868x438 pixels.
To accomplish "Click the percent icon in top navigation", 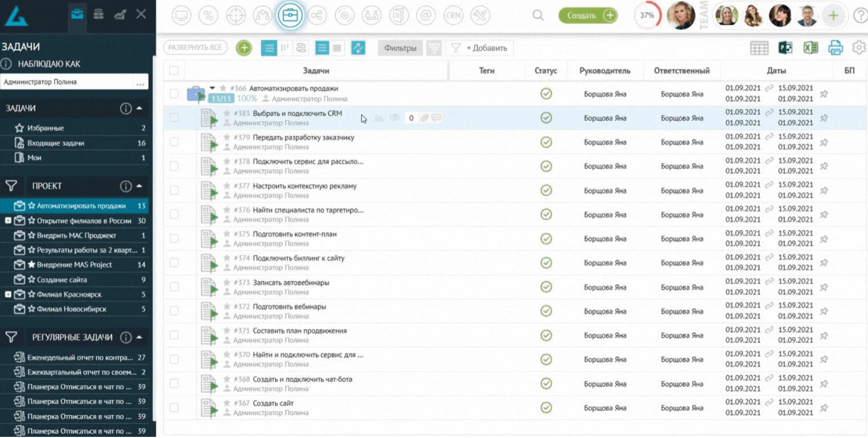I will (x=209, y=16).
